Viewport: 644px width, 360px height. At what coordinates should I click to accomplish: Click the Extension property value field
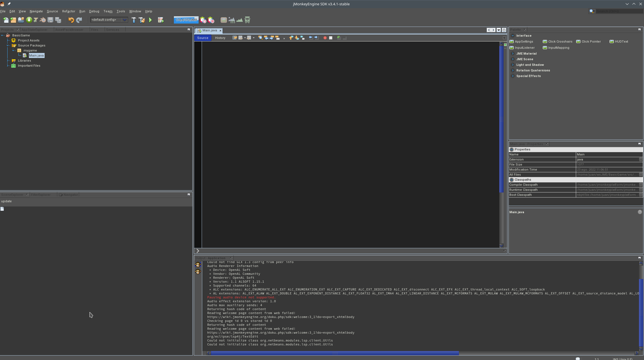pyautogui.click(x=608, y=159)
